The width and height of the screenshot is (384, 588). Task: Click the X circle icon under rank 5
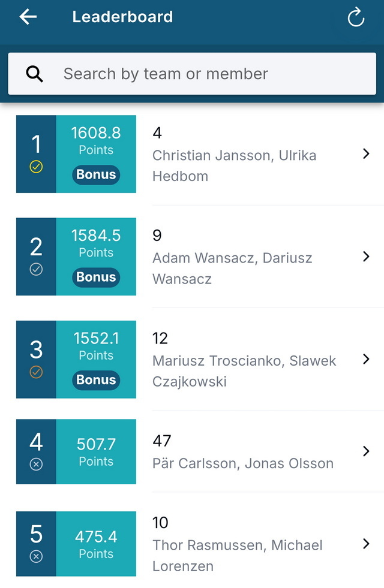tap(36, 556)
